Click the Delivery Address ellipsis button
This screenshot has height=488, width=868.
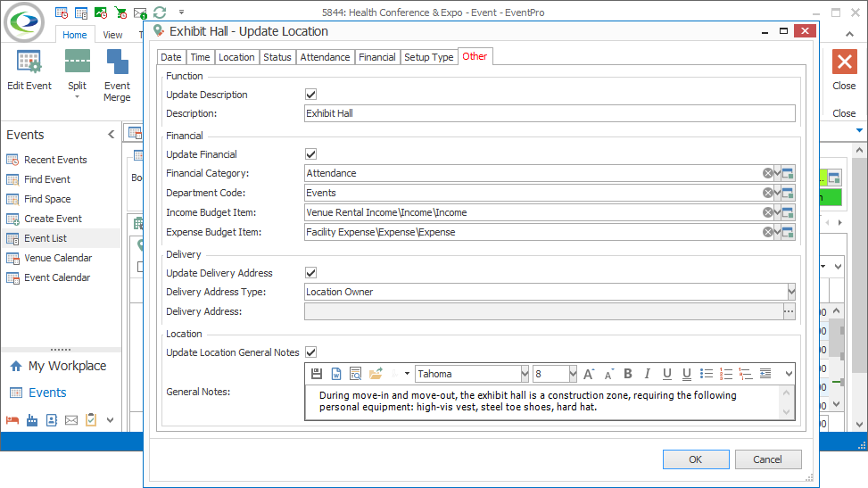[x=789, y=311]
